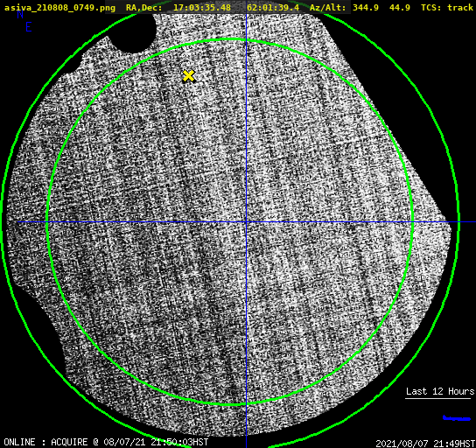The height and width of the screenshot is (448, 476).
Task: Click the azimuth value 344.9
Action: [x=366, y=8]
